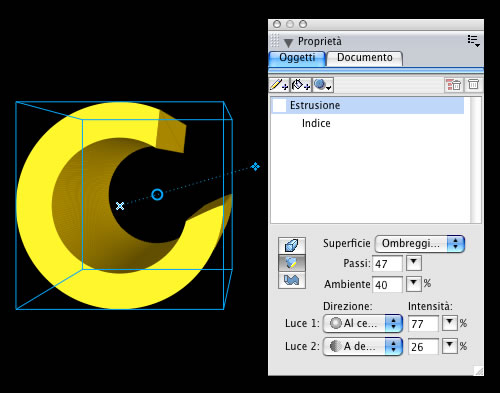Image resolution: width=500 pixels, height=393 pixels.
Task: Click the circle center handle on the extrusion
Action: 157,194
